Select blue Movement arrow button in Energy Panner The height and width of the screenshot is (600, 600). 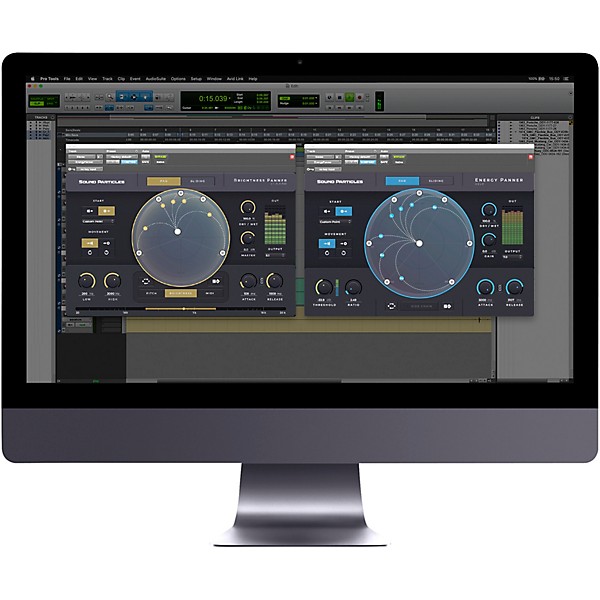327,243
